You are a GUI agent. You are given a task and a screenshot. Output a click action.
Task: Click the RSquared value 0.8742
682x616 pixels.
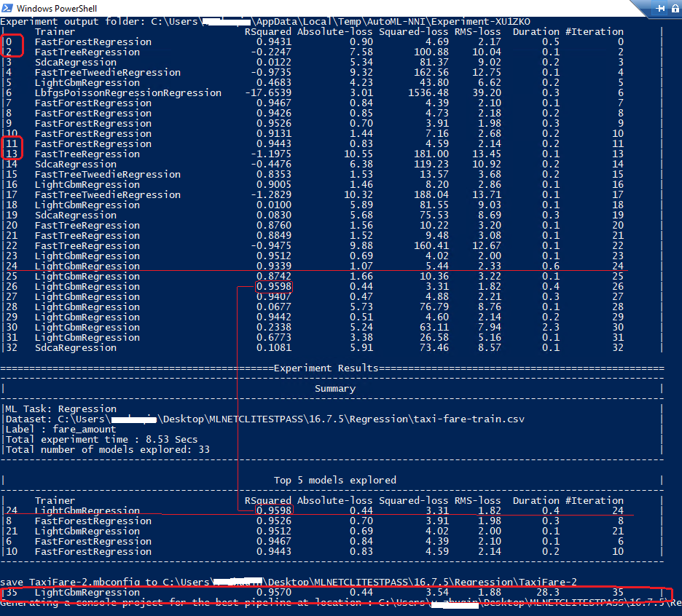point(273,277)
